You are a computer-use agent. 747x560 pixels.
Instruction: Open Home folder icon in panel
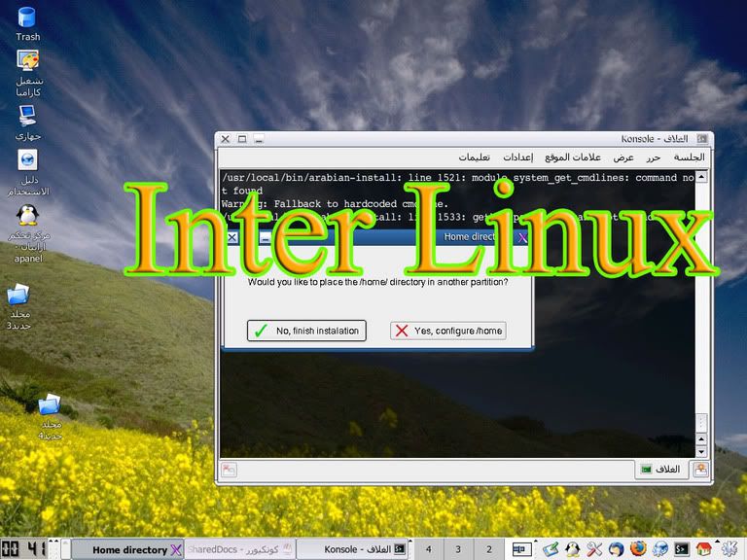coord(703,549)
